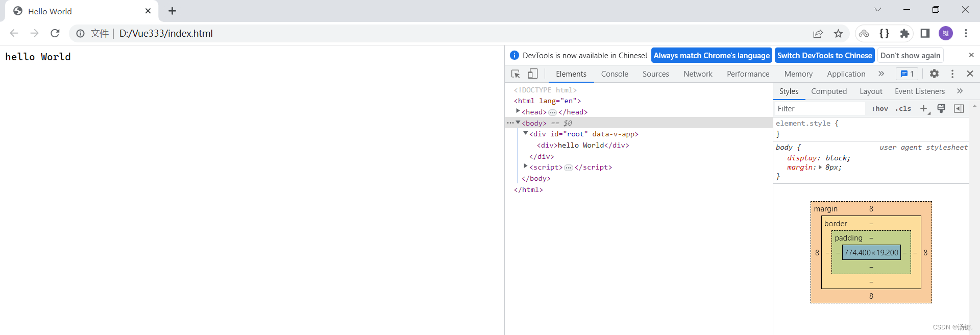The image size is (980, 335).
Task: Share this page using the share icon
Action: (818, 33)
